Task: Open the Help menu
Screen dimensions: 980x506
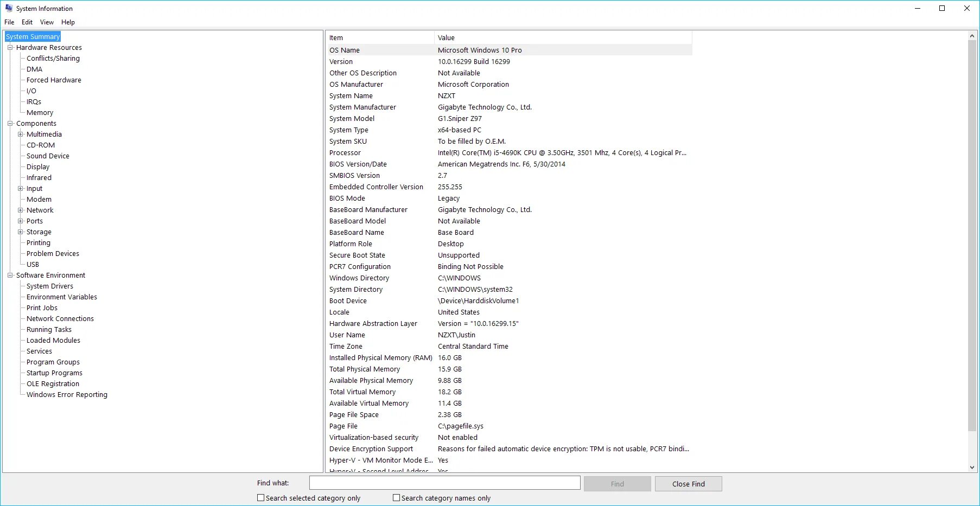Action: click(x=68, y=22)
